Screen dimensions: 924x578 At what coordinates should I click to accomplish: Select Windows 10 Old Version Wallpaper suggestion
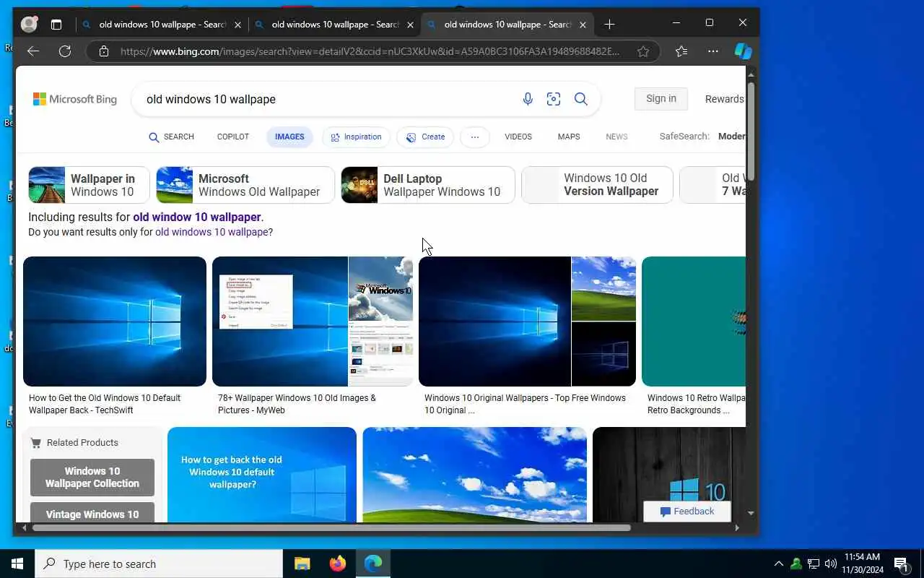pyautogui.click(x=597, y=185)
